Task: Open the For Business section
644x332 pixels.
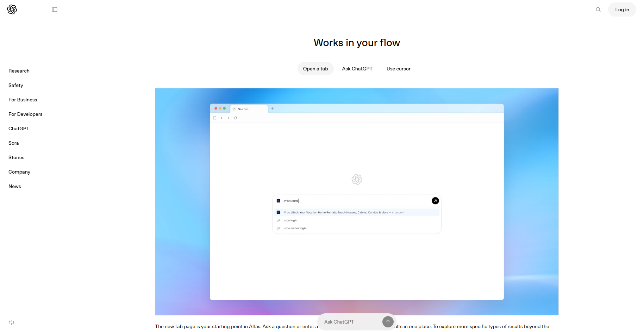Action: (x=23, y=100)
